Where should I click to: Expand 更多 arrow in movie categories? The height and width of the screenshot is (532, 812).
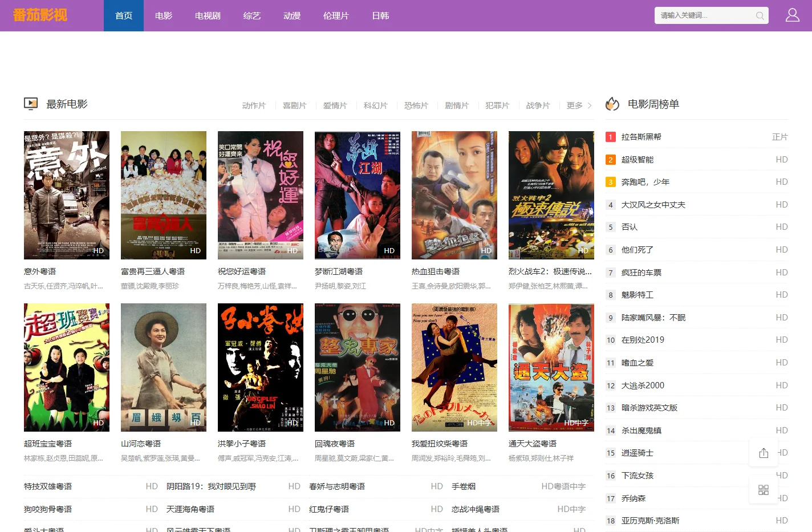(590, 105)
